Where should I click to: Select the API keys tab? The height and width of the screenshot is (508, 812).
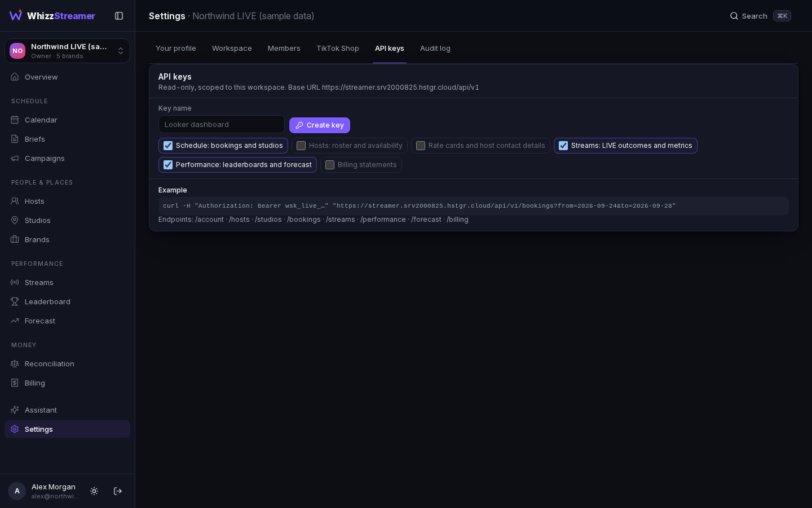coord(390,49)
